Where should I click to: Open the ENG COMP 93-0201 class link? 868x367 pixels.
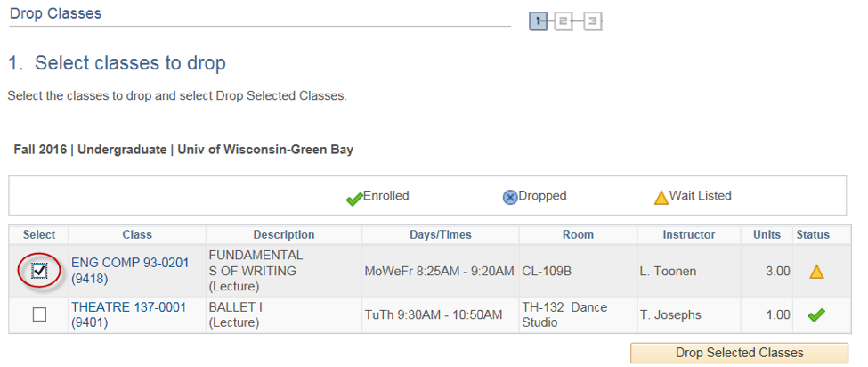[130, 271]
